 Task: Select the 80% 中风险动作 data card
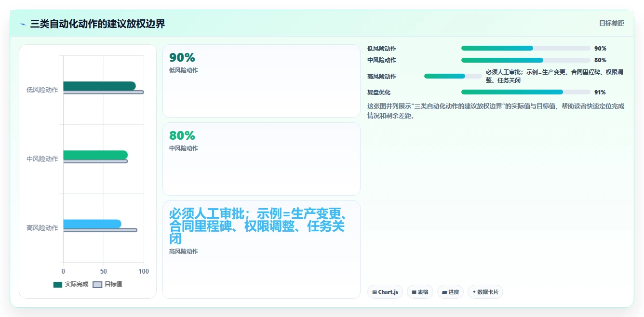click(x=261, y=159)
